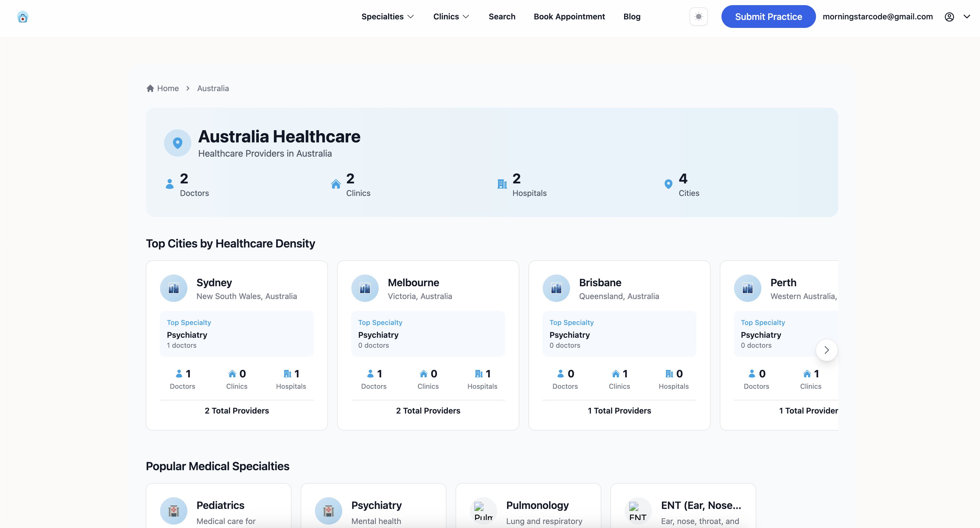The height and width of the screenshot is (528, 980).
Task: Open the Blog link
Action: click(632, 17)
